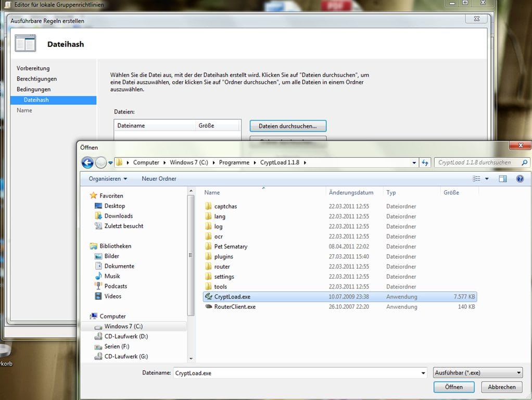Open the view options icon

[x=476, y=179]
